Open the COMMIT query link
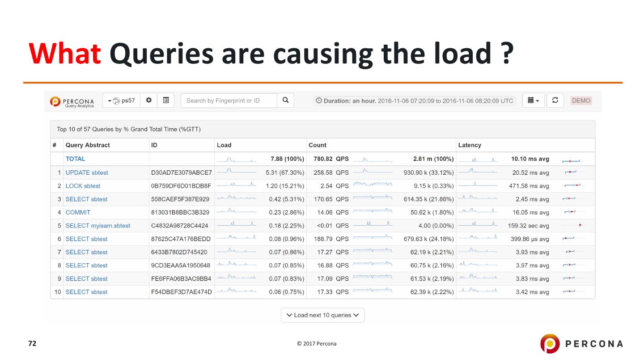The image size is (644, 362). [78, 212]
